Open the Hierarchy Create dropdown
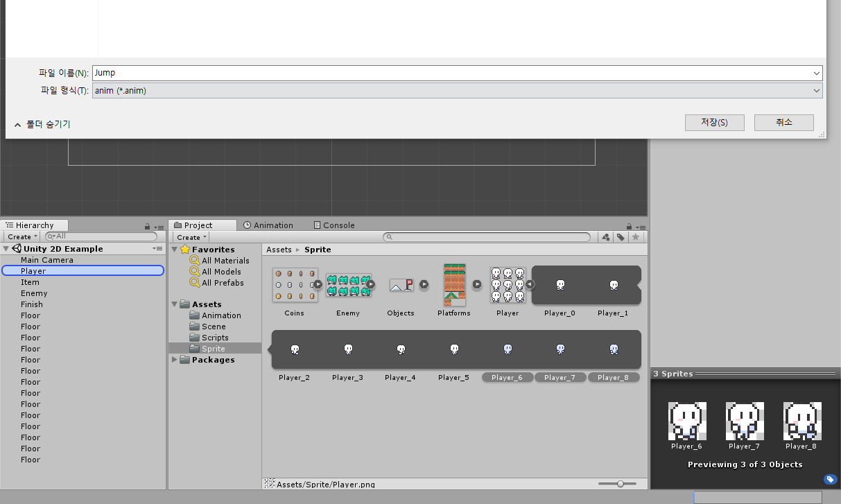Viewport: 841px width, 504px height. click(x=23, y=237)
